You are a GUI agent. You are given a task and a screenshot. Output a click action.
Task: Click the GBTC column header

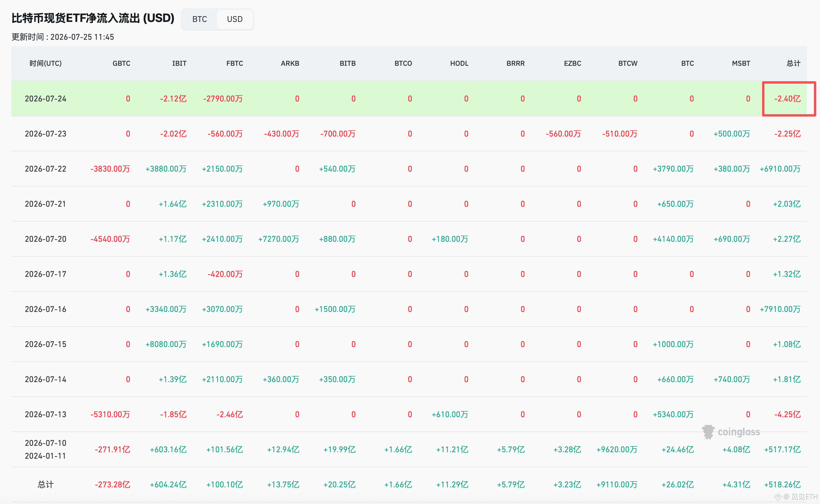(121, 63)
